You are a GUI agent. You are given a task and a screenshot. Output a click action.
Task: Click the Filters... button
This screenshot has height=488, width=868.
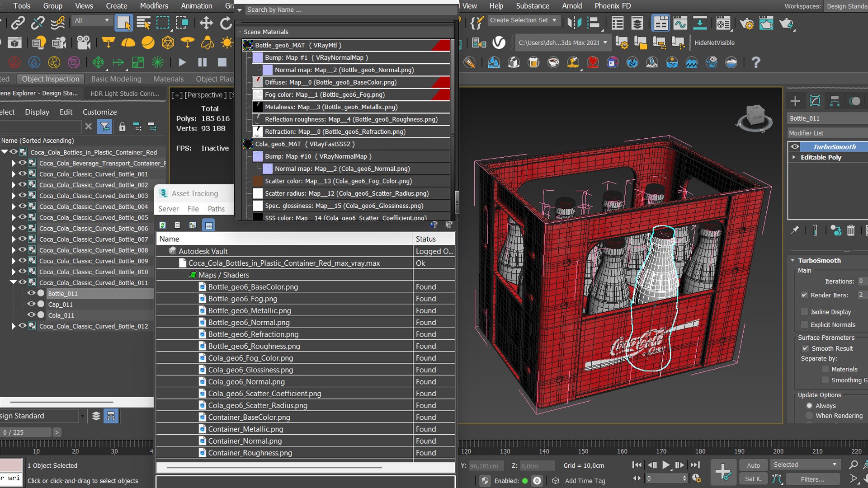[812, 479]
